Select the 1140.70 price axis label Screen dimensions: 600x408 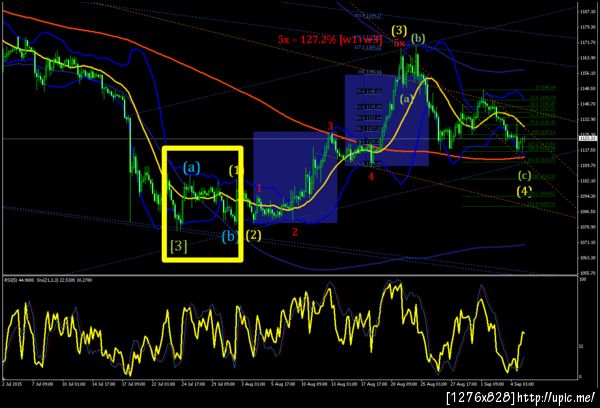588,104
